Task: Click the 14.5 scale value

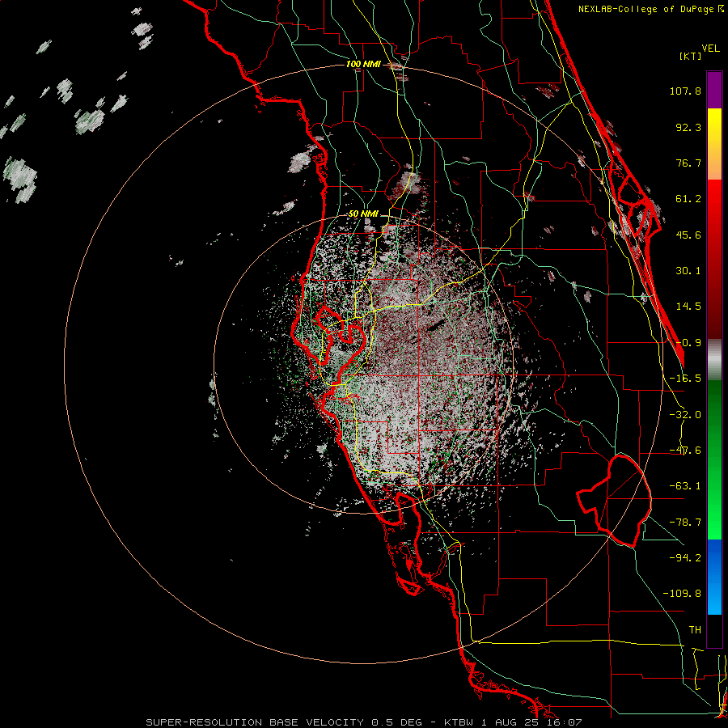Action: tap(688, 307)
